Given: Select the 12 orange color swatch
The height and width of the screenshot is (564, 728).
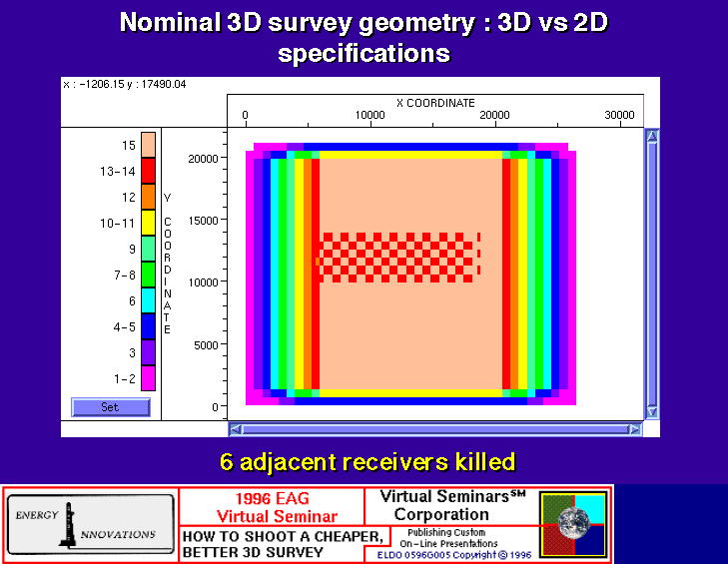Looking at the screenshot, I should click(148, 197).
